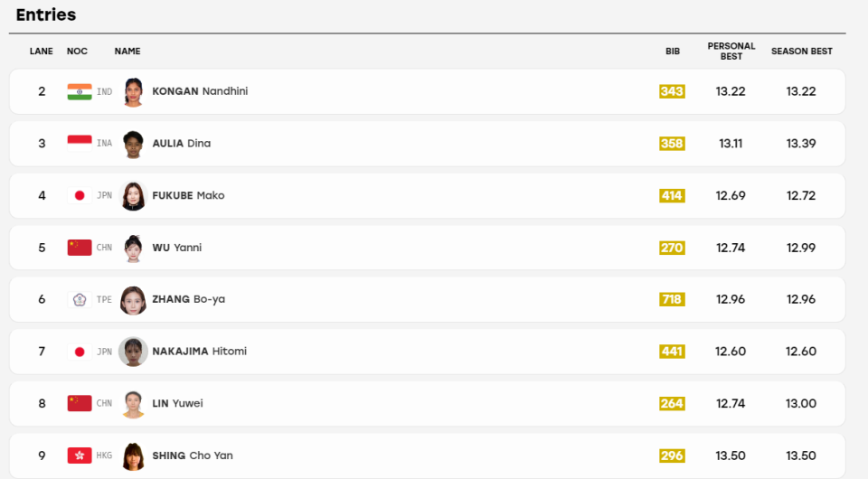Click the Indonesia flag icon
This screenshot has width=868, height=479.
tap(80, 144)
